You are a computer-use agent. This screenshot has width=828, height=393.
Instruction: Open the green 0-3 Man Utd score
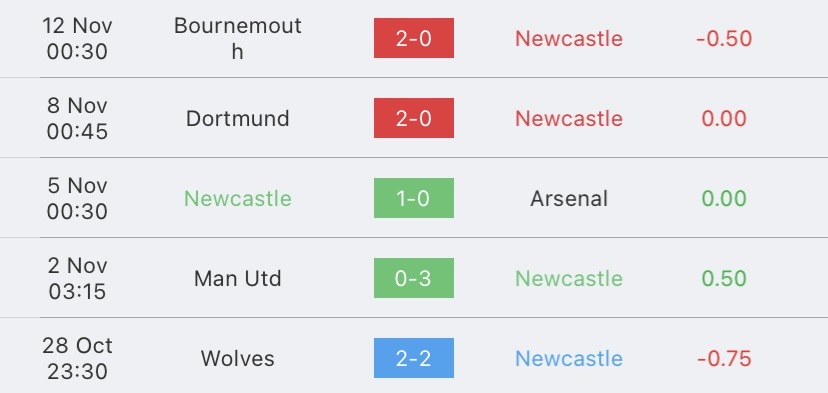tap(413, 278)
